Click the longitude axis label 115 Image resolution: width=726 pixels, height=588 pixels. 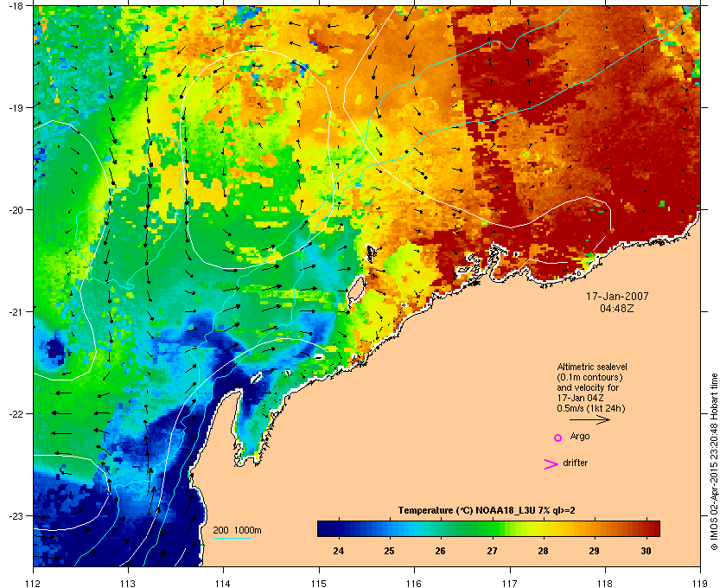click(x=319, y=583)
